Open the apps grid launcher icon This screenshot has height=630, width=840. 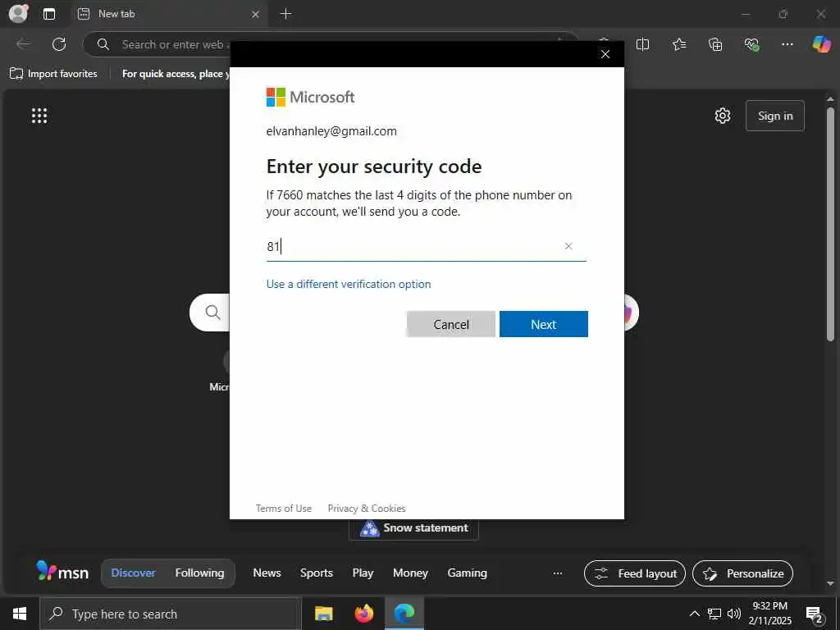(x=39, y=115)
